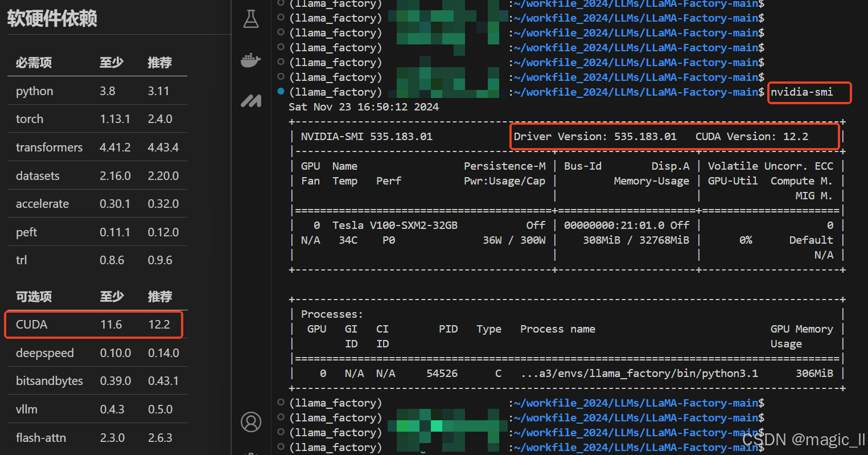Select the python cell in the table

(x=35, y=91)
